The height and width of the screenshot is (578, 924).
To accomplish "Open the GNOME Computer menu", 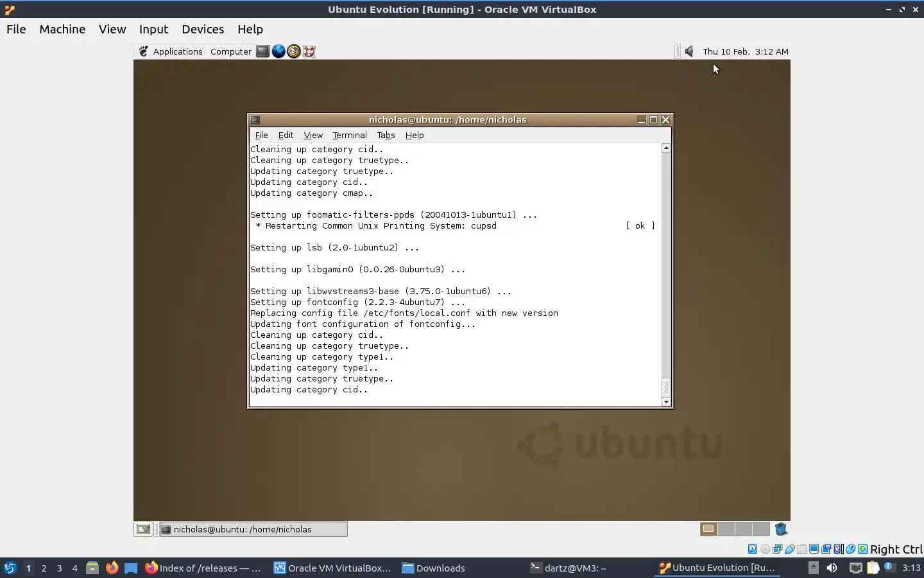I will tap(231, 51).
